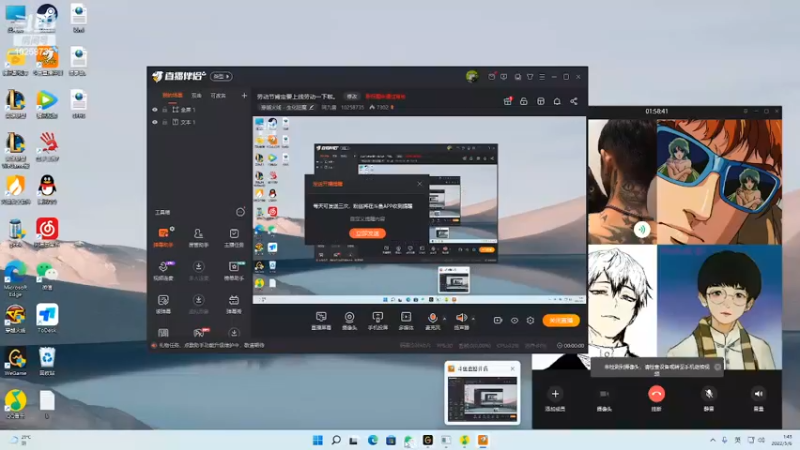Open the layout grid icon in the top-right toolbar
Image resolution: width=800 pixels, height=450 pixels.
pyautogui.click(x=541, y=101)
